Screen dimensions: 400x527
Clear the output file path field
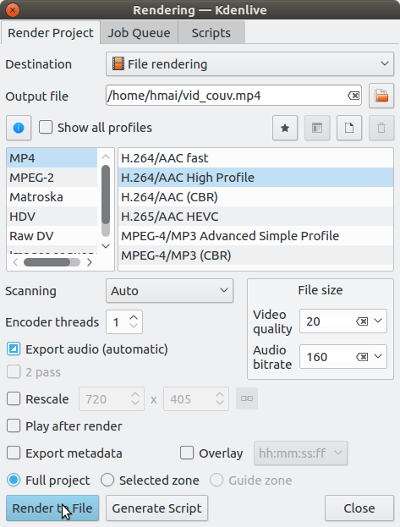[354, 96]
